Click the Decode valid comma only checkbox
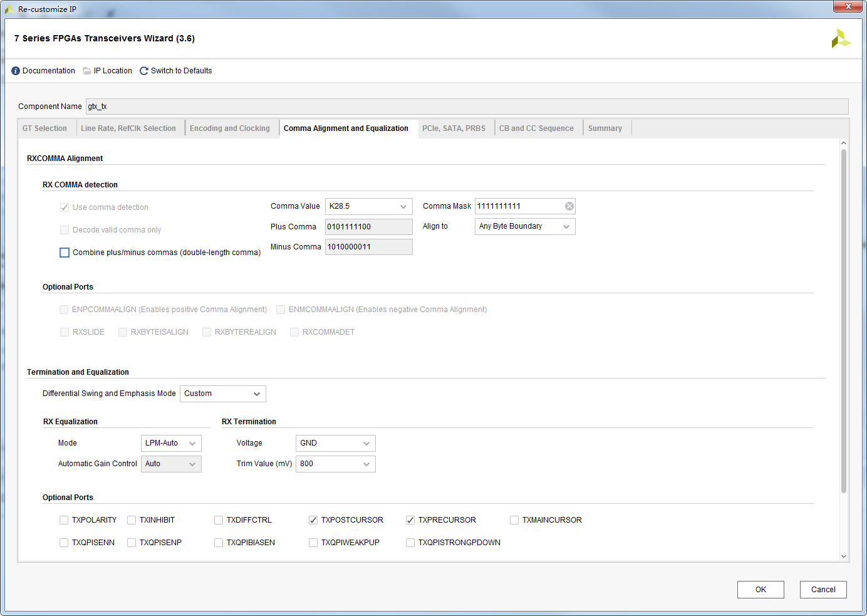The height and width of the screenshot is (616, 867). point(65,230)
